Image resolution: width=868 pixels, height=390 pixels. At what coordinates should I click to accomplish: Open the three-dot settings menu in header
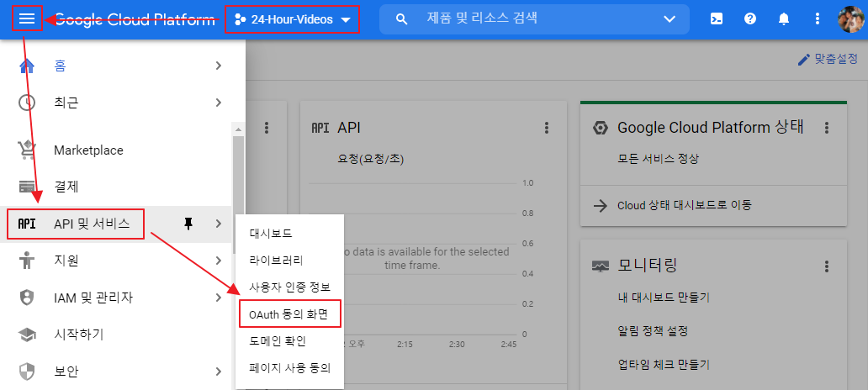coord(818,18)
